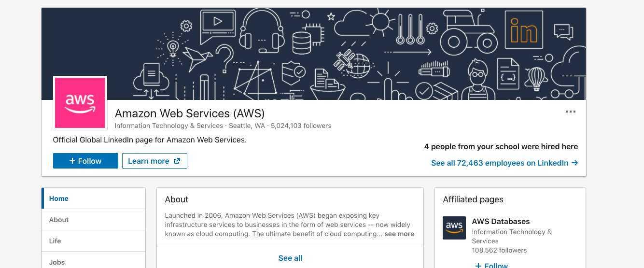The width and height of the screenshot is (644, 268).
Task: Open the About sidebar tab
Action: coord(94,220)
